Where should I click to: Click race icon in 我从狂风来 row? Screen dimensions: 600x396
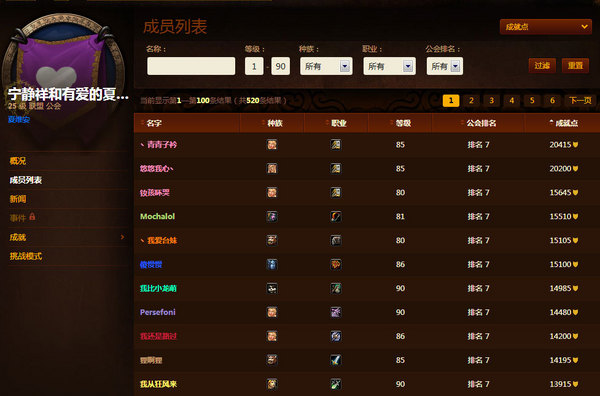(272, 384)
